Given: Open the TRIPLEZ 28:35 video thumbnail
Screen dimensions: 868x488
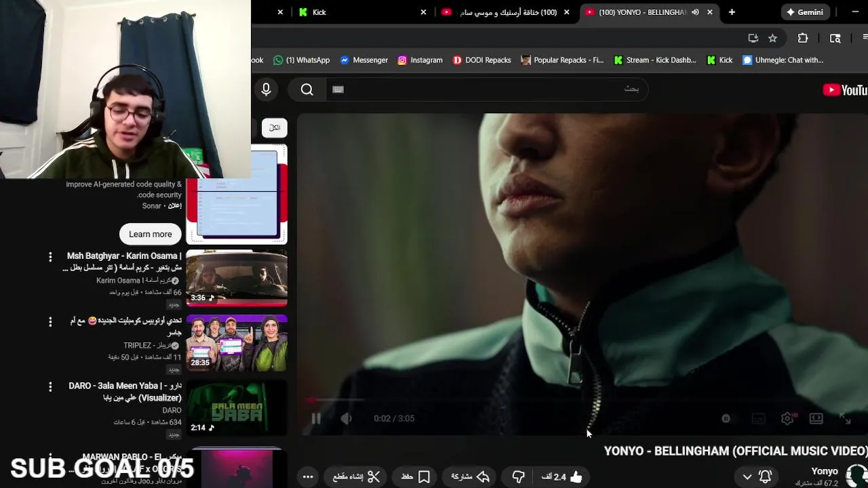Looking at the screenshot, I should tap(237, 342).
